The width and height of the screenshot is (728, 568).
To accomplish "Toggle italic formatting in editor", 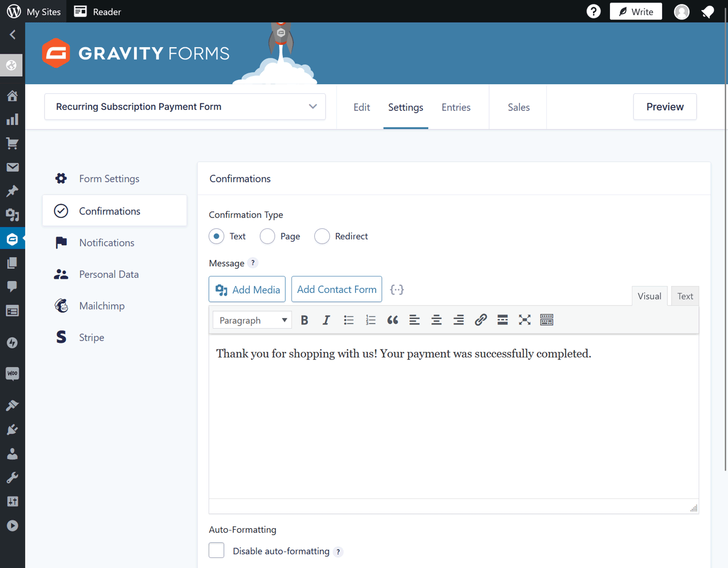I will pos(326,320).
